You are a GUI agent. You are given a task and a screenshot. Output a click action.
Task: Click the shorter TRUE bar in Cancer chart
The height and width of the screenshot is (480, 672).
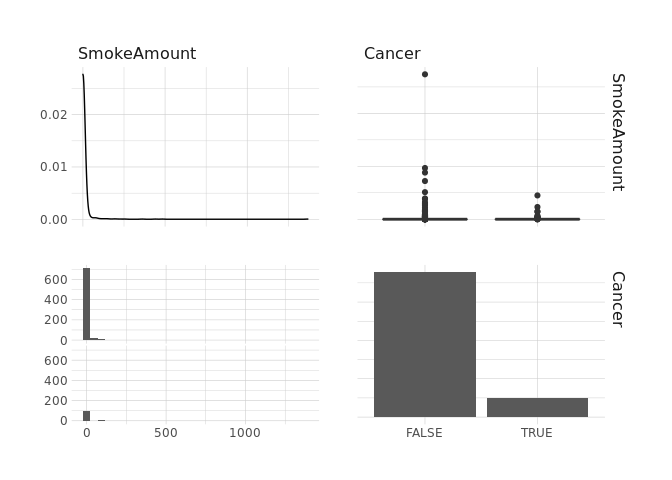537,407
